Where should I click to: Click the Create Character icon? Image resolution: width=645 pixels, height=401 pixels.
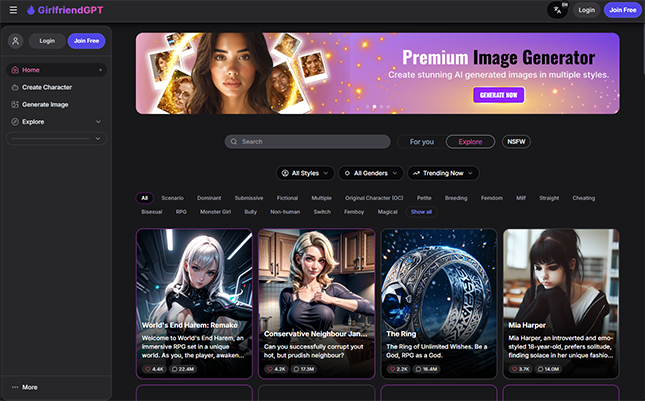pos(15,87)
